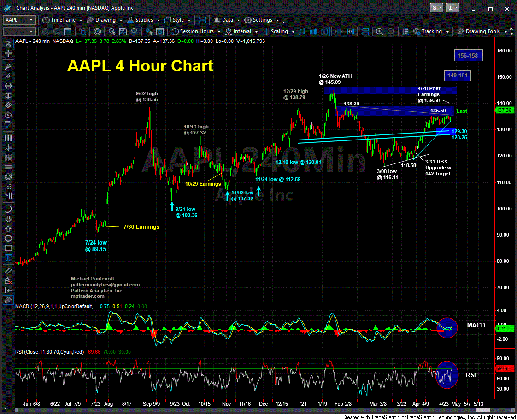Click the linked windows icon beside Style

tap(202, 20)
